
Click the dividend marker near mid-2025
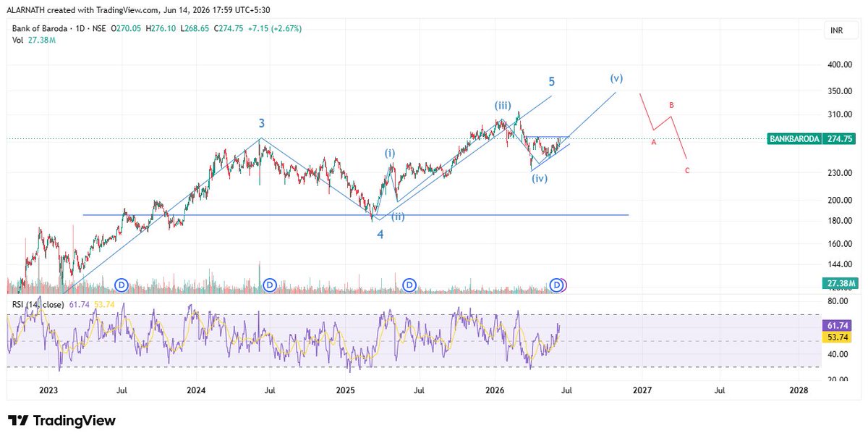pyautogui.click(x=409, y=285)
